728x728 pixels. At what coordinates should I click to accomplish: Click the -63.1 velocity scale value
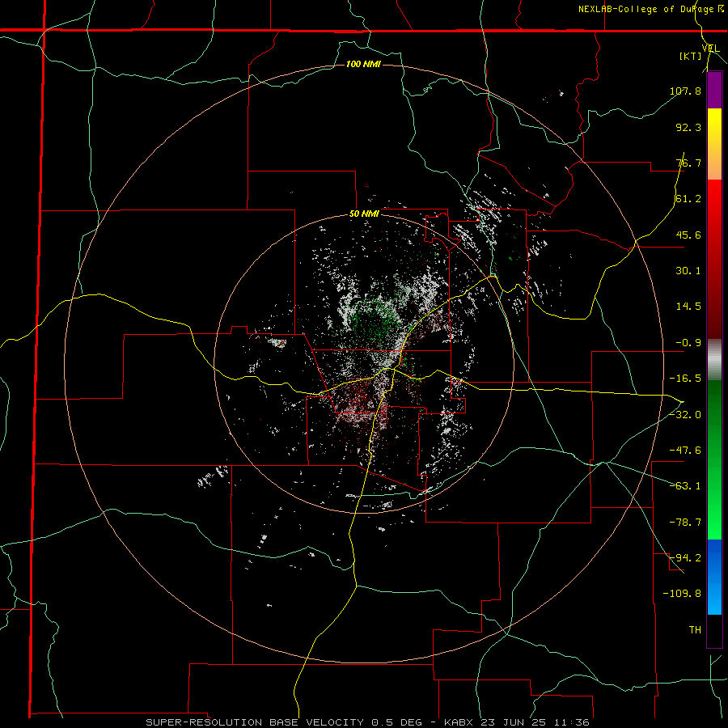click(x=685, y=486)
